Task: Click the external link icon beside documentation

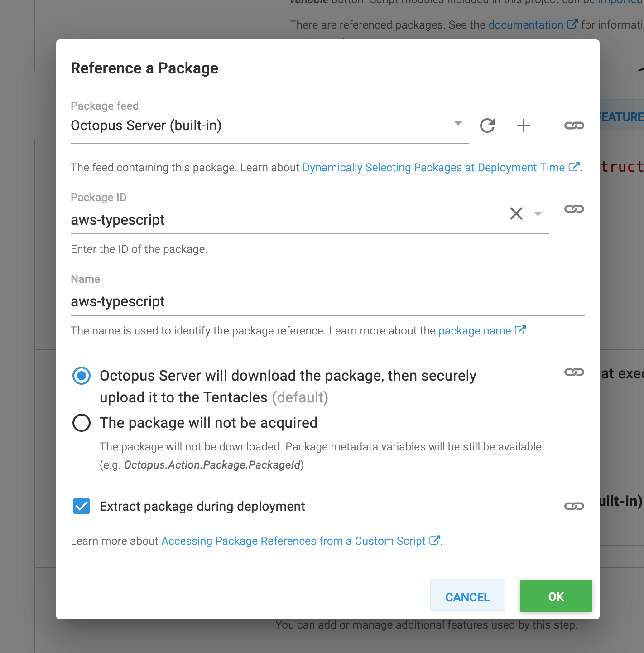Action: [x=572, y=24]
